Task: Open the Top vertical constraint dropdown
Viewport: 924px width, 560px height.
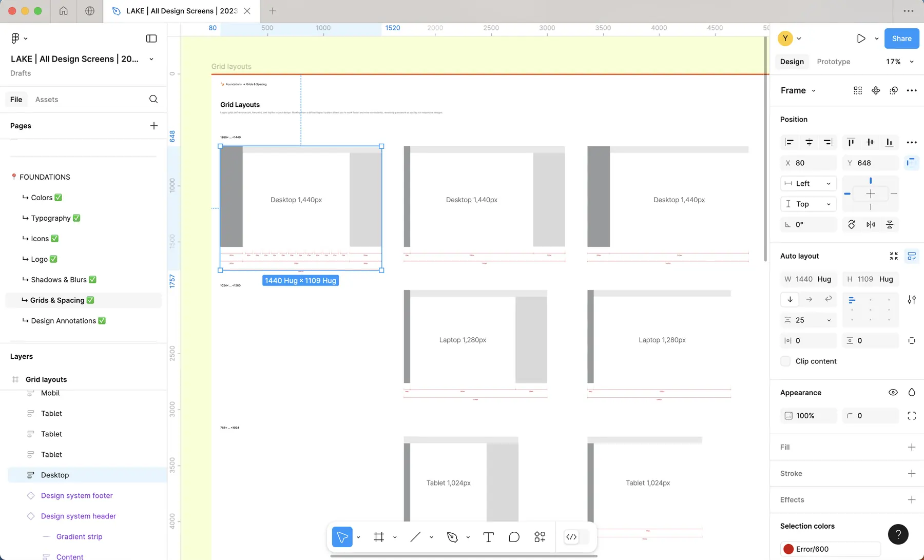Action: [x=808, y=204]
